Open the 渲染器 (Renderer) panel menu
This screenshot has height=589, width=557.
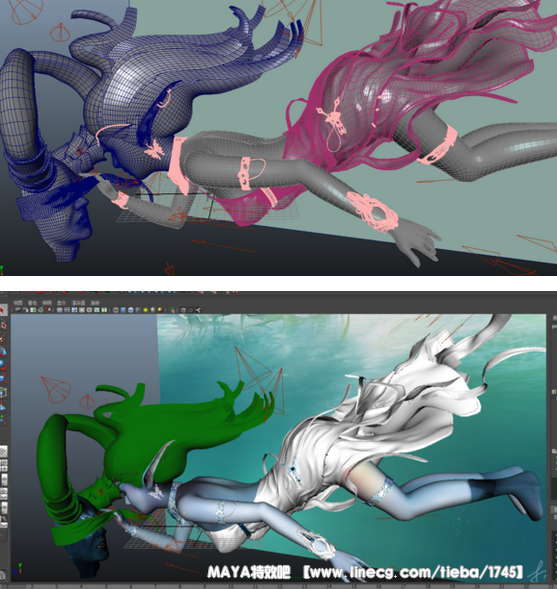click(x=78, y=303)
